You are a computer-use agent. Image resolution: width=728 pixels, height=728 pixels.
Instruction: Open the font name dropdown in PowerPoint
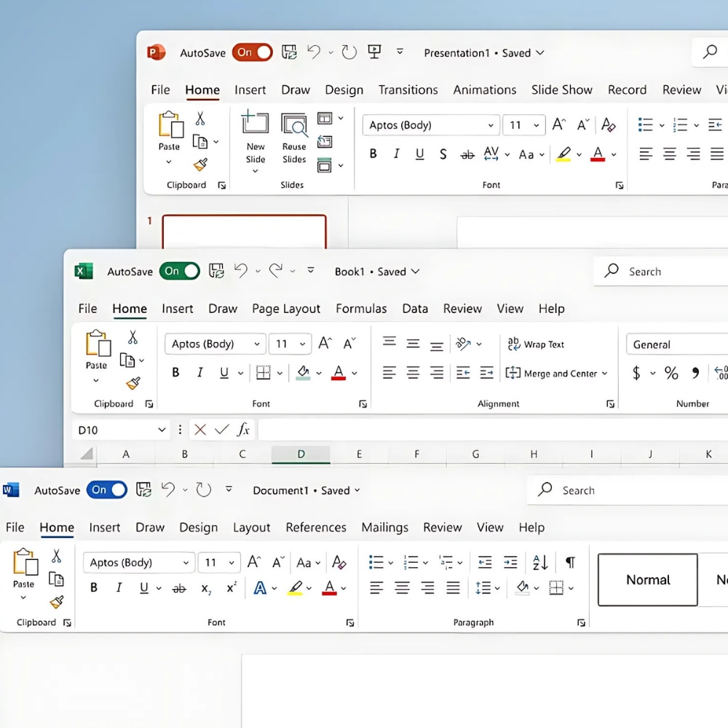point(490,125)
